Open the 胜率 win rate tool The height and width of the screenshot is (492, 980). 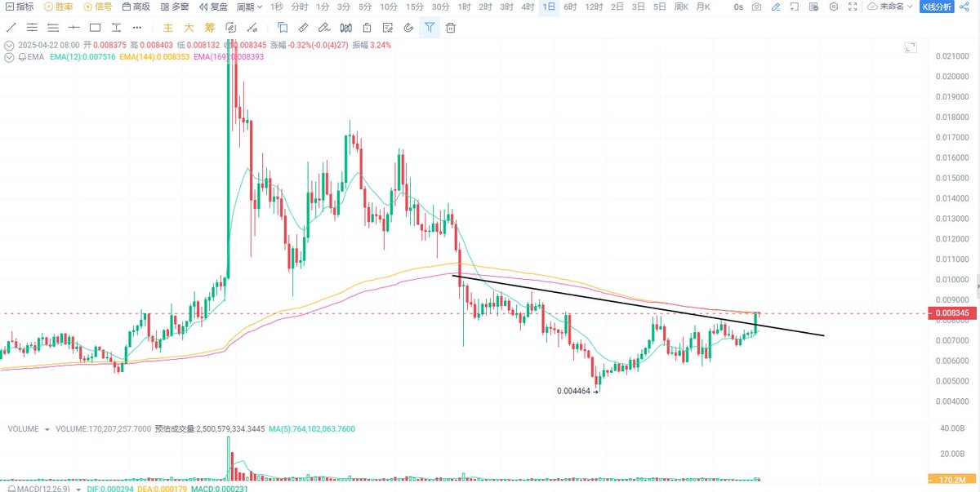(x=59, y=7)
